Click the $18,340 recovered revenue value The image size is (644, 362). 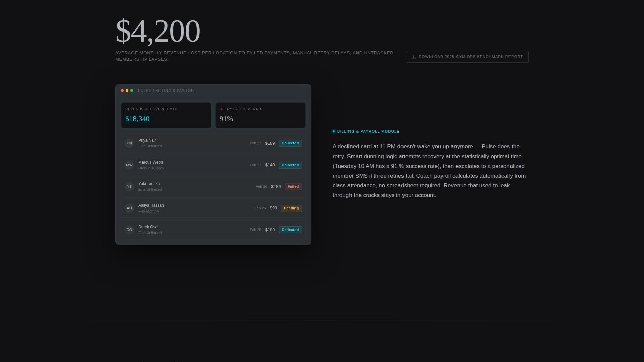[x=138, y=119]
